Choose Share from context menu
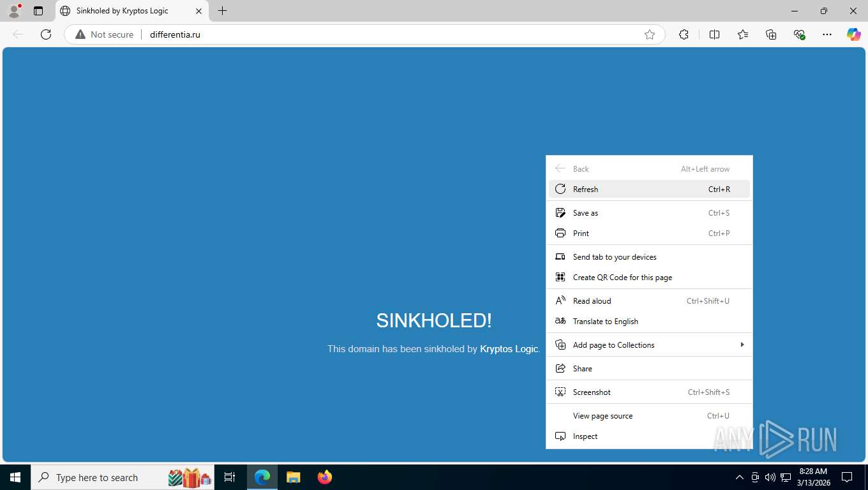 pyautogui.click(x=649, y=368)
